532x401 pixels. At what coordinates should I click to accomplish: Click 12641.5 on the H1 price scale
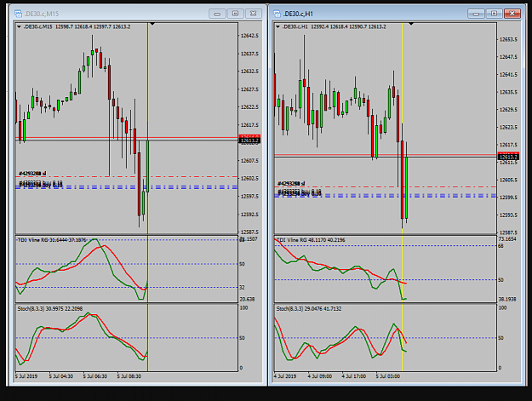[508, 74]
